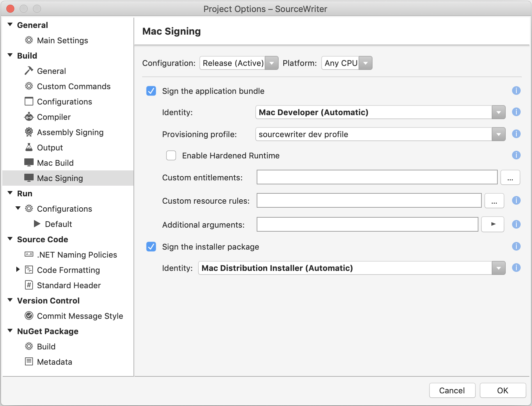Browse for Custom entitlements file with ellipsis button
This screenshot has width=532, height=406.
coord(510,177)
